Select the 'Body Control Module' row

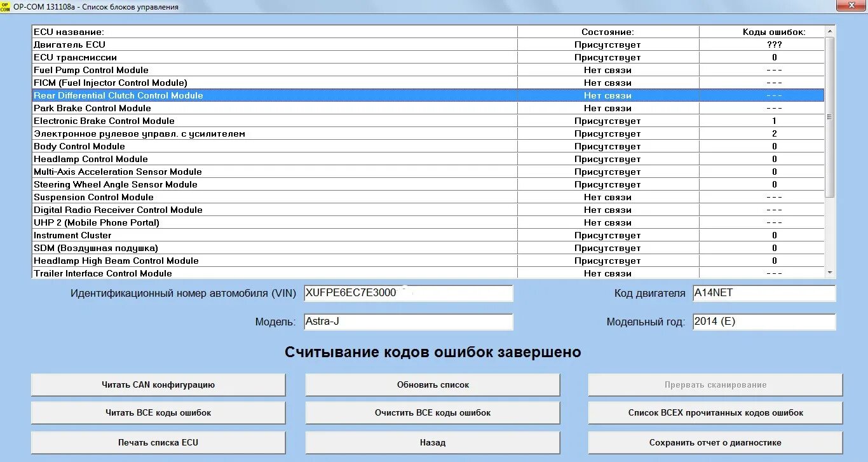(428, 146)
